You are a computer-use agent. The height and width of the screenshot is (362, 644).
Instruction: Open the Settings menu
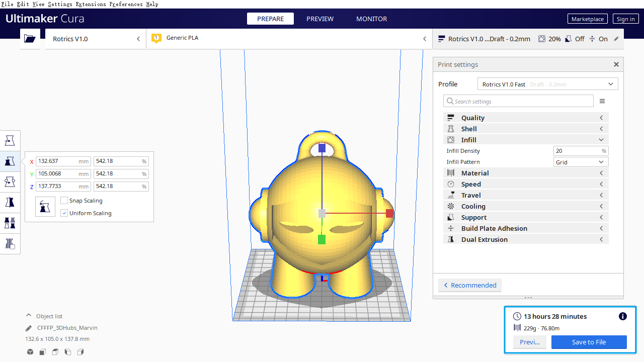pos(60,4)
